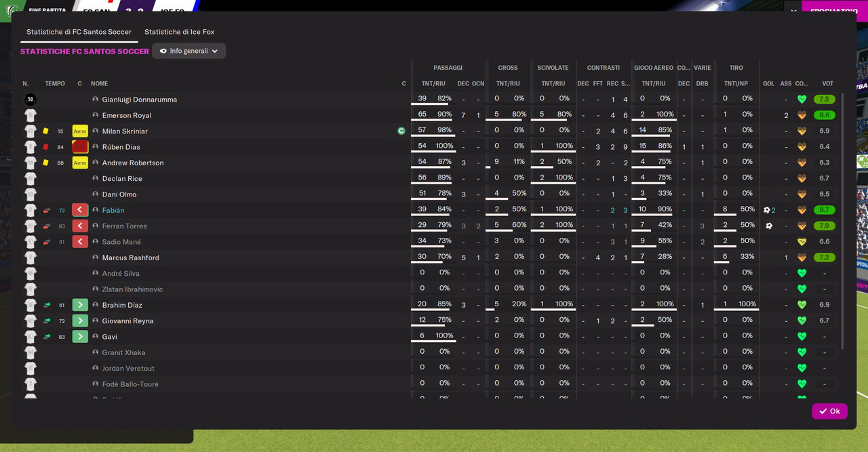Click the Spogliatoio button at top right

point(835,11)
